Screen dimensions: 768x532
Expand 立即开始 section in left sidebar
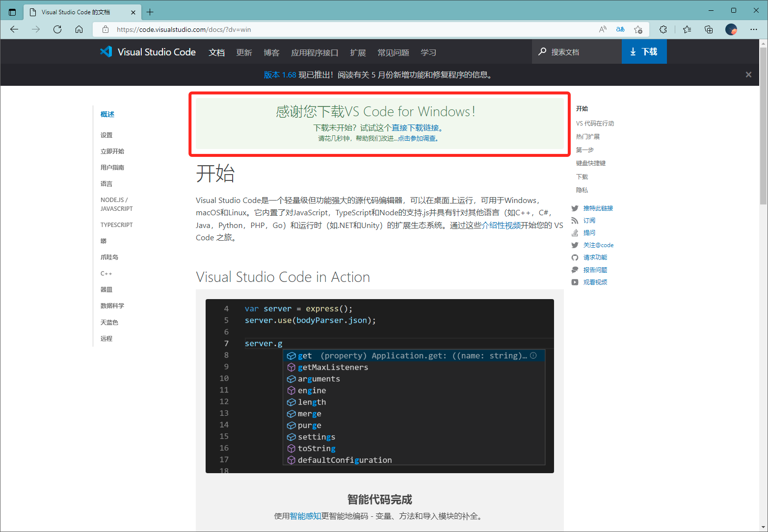click(x=112, y=152)
